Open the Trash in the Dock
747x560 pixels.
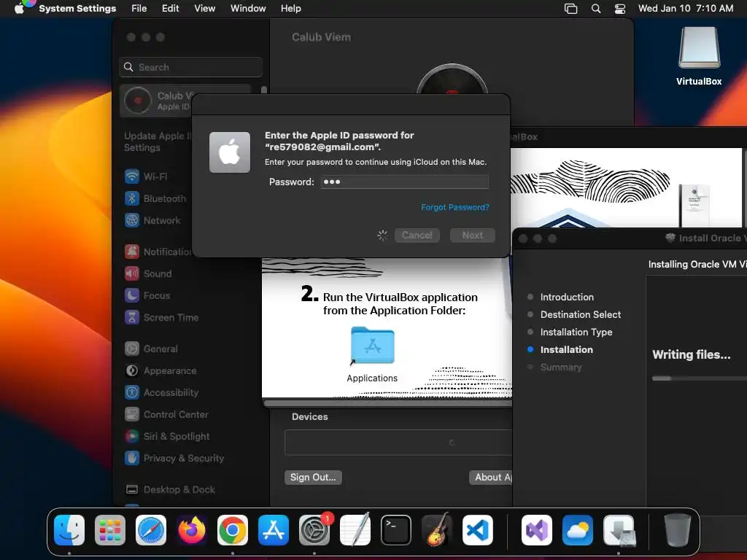click(678, 530)
